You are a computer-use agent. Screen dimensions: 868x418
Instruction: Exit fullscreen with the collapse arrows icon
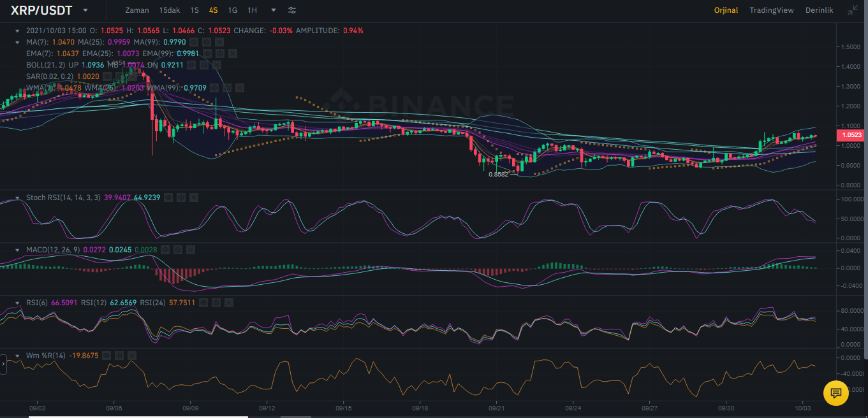point(853,10)
